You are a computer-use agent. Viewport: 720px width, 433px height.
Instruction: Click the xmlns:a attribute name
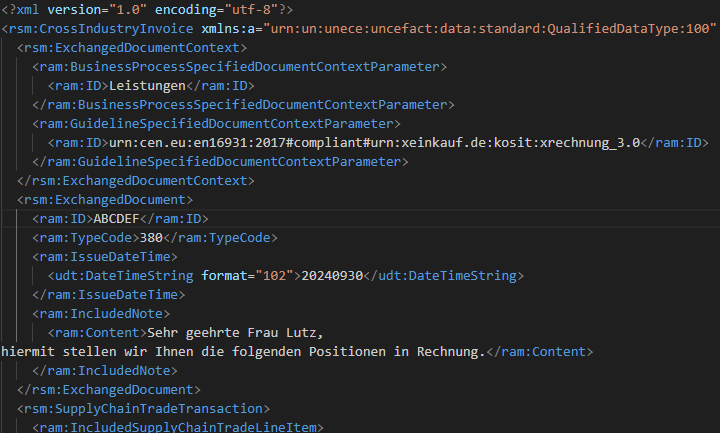228,29
